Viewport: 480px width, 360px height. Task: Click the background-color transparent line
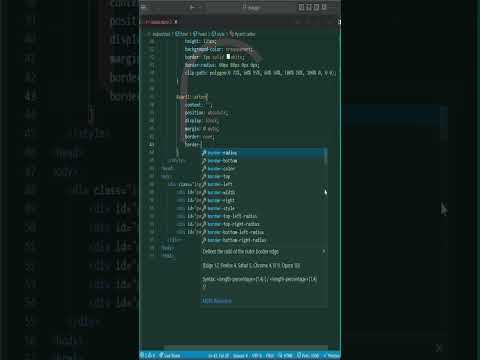(219, 49)
